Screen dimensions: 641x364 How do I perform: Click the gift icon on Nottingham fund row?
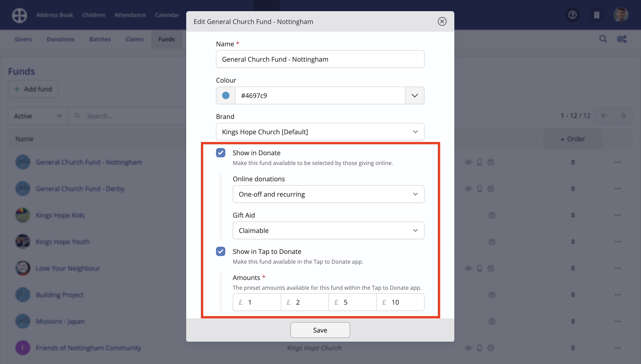[491, 162]
